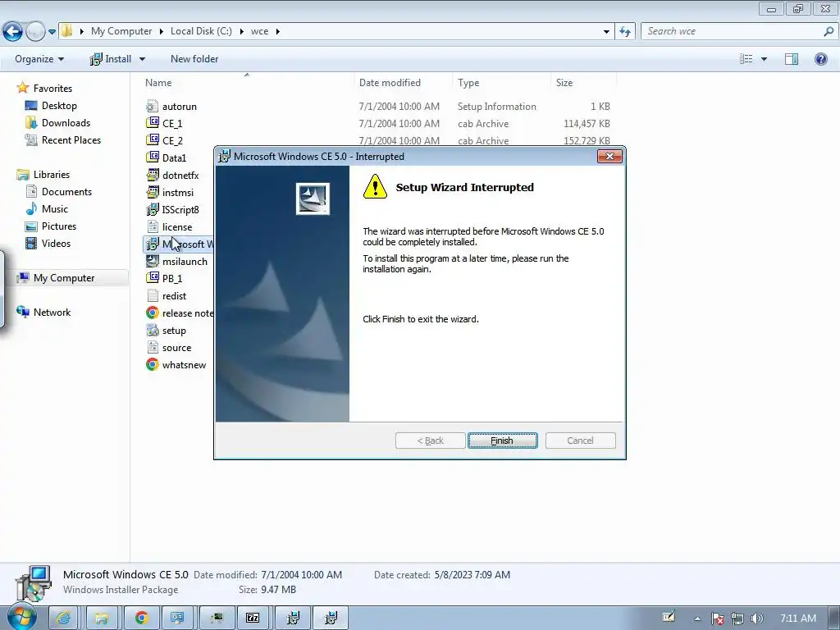The image size is (840, 630).
Task: Select the PB_1 cab archive icon
Action: click(152, 278)
